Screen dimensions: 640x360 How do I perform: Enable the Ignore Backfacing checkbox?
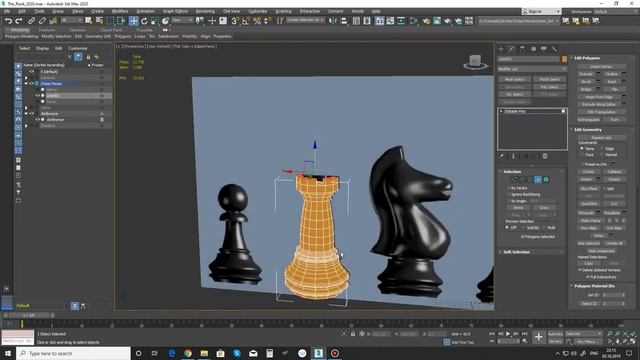tap(509, 195)
